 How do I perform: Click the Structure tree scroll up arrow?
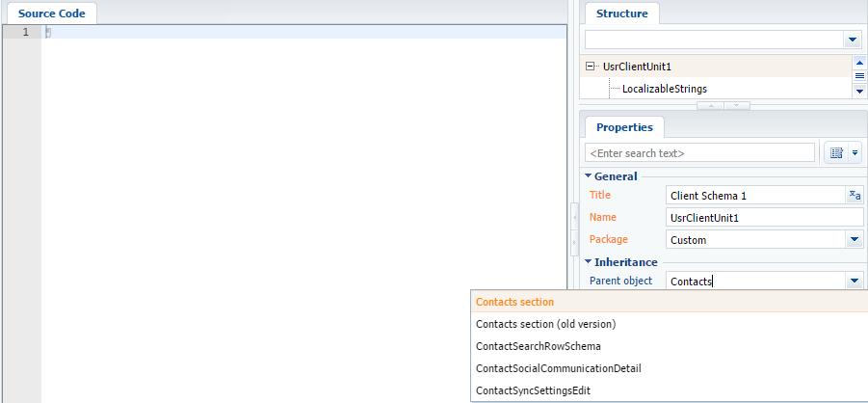tap(859, 62)
